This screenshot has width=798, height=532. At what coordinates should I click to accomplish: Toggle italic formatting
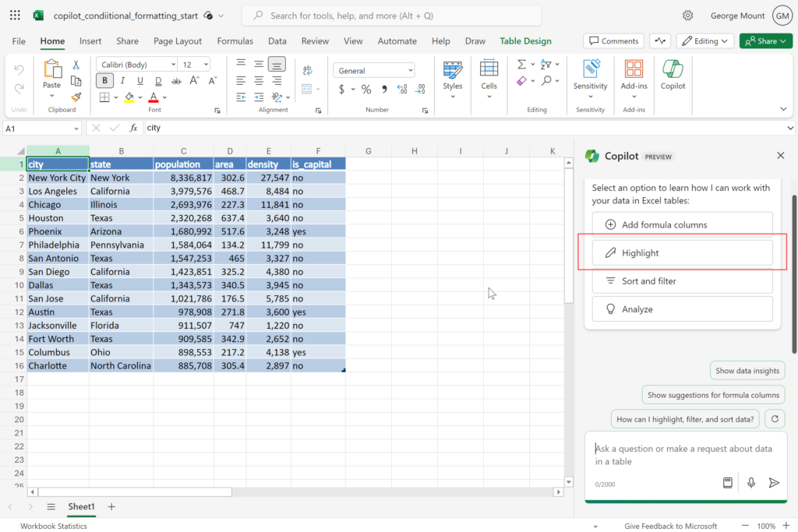tap(122, 80)
